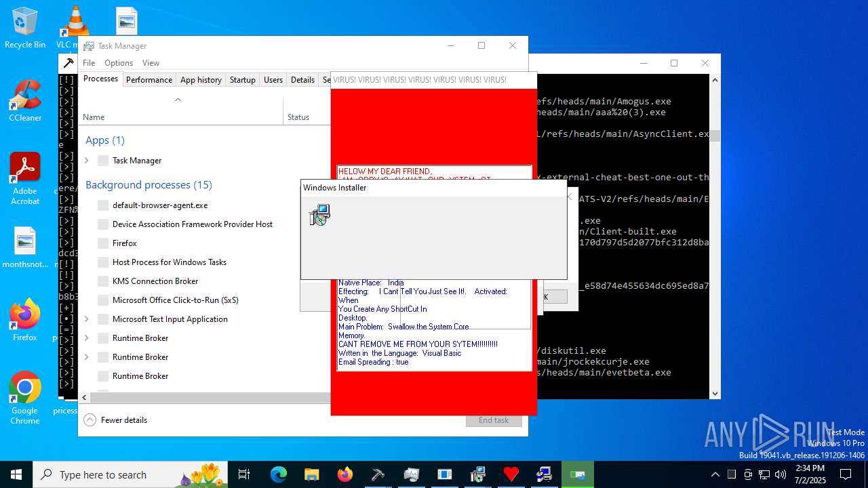Open the network icon in tray
868x488 pixels.
764,474
